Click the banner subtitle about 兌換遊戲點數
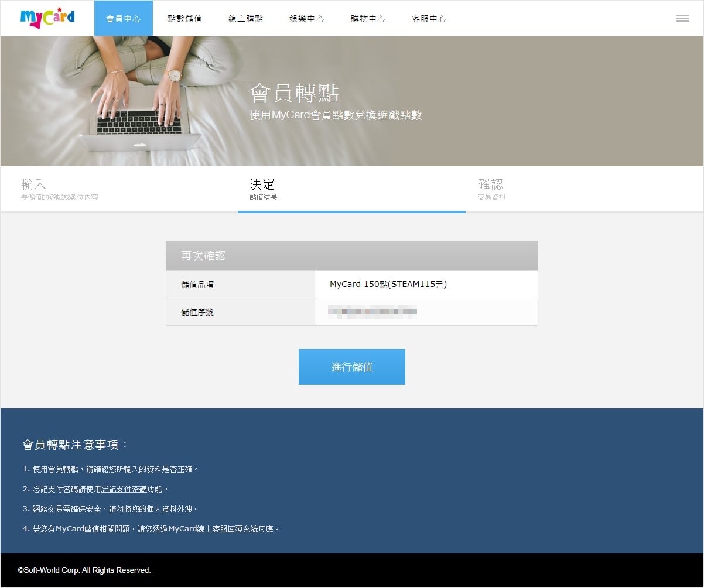This screenshot has height=588, width=704. [336, 115]
